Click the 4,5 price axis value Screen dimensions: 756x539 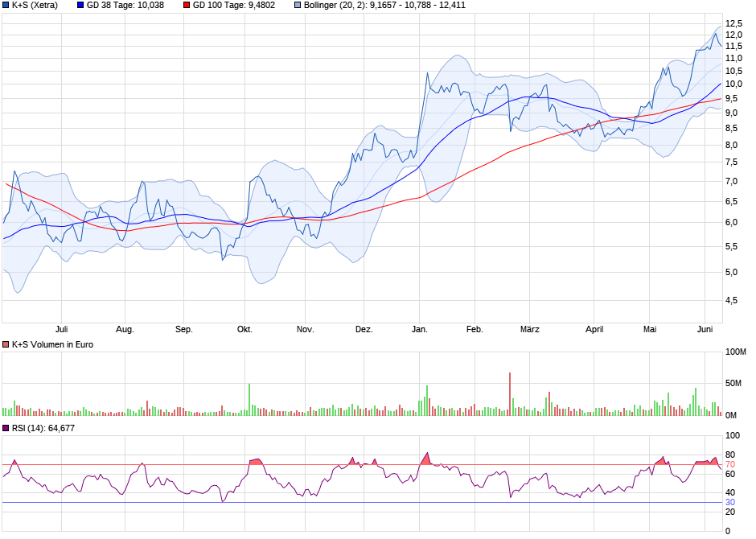[x=731, y=300]
